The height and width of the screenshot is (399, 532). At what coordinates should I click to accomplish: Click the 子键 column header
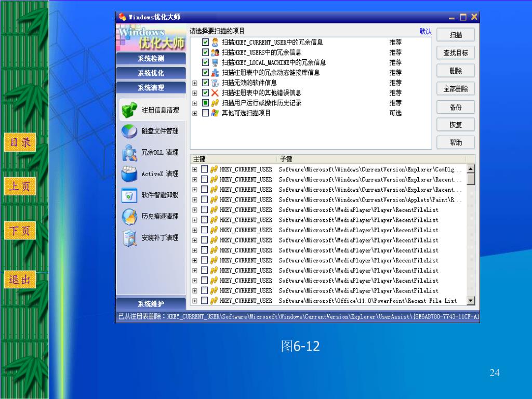tap(371, 159)
